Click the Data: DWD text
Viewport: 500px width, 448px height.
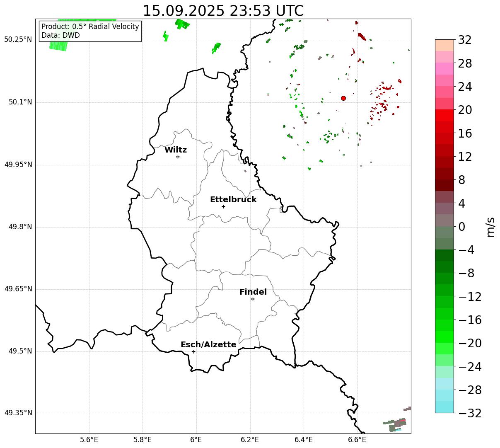pos(60,36)
